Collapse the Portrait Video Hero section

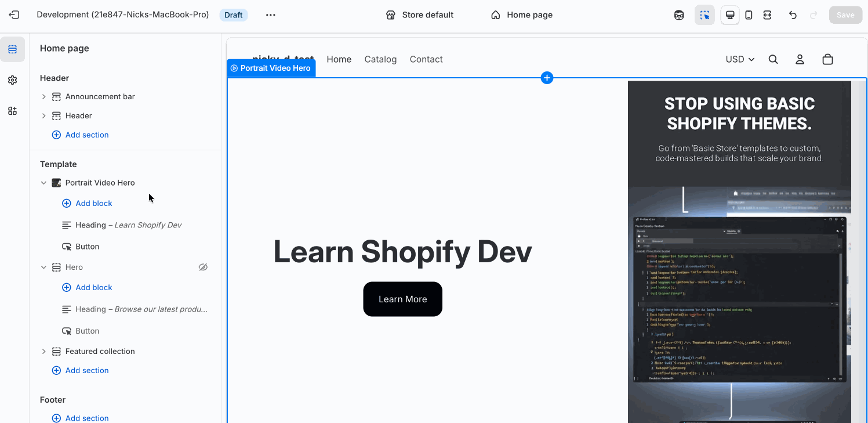[43, 183]
